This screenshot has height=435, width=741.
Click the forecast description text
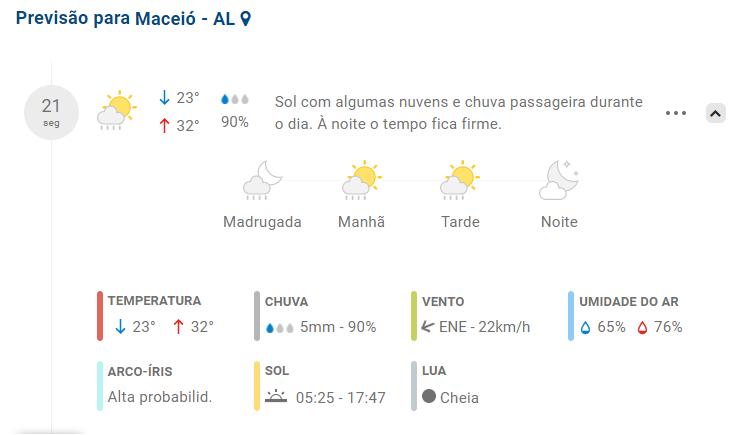click(x=458, y=113)
